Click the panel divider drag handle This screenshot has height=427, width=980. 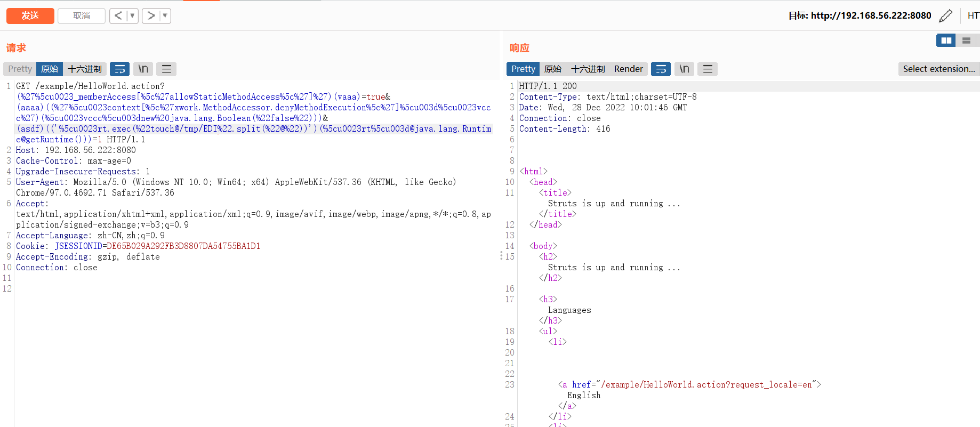click(501, 256)
